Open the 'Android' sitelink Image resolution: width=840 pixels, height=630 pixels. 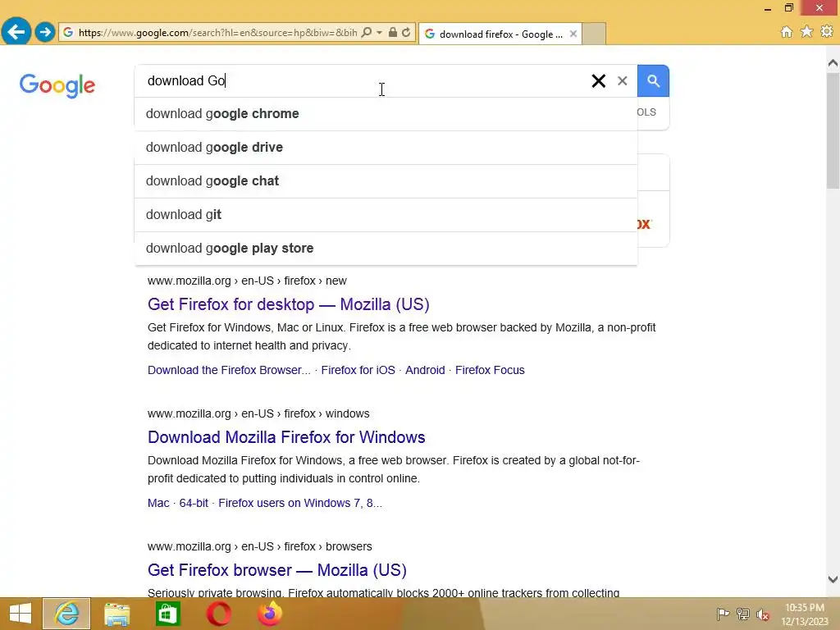(425, 370)
